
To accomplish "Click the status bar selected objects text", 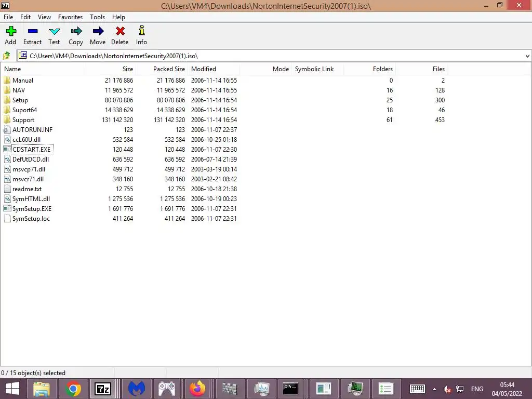I will pos(33,373).
